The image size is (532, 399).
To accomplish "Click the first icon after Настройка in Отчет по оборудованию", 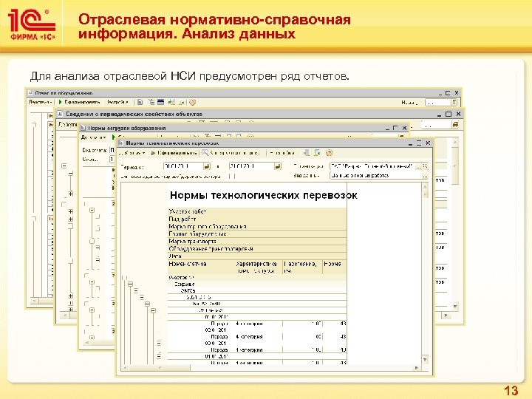I will (140, 102).
